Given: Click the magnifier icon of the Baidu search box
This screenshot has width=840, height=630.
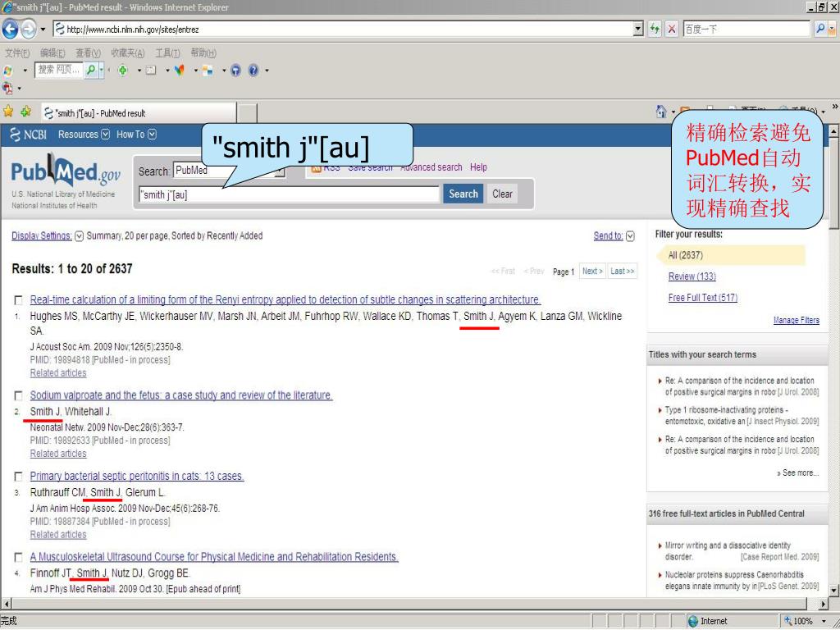Looking at the screenshot, I should click(x=819, y=29).
